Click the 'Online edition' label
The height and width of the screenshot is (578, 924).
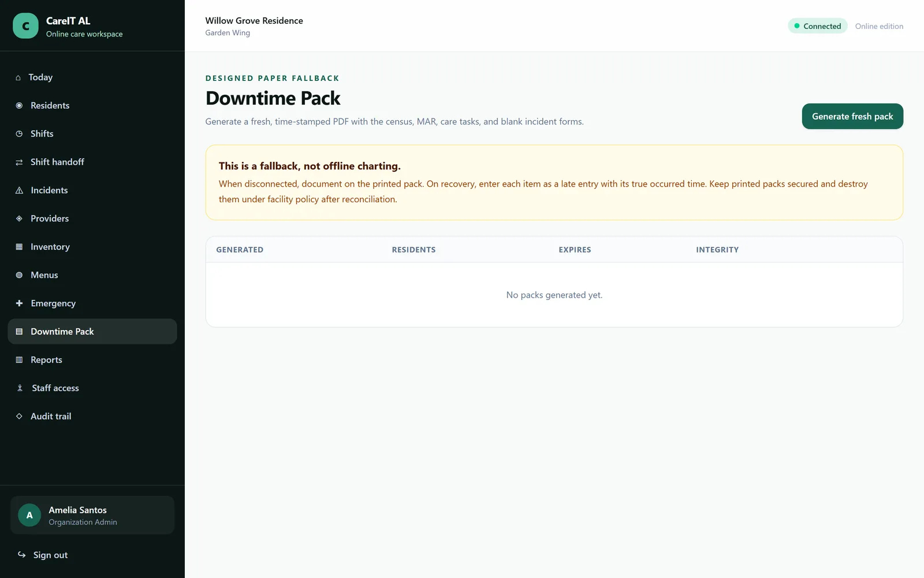coord(879,26)
